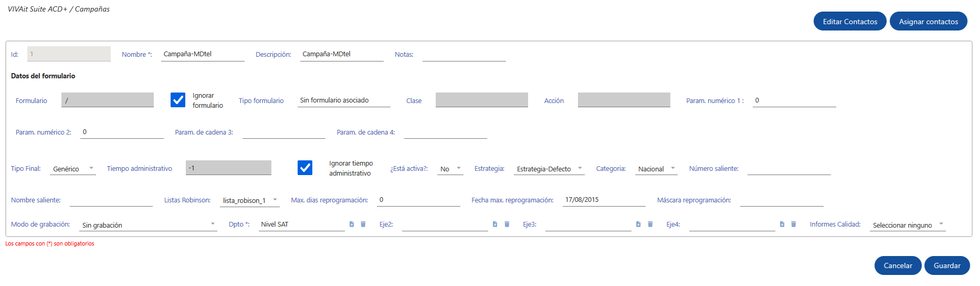Click the add icon beside Eje4 field
The height and width of the screenshot is (286, 980).
782,224
